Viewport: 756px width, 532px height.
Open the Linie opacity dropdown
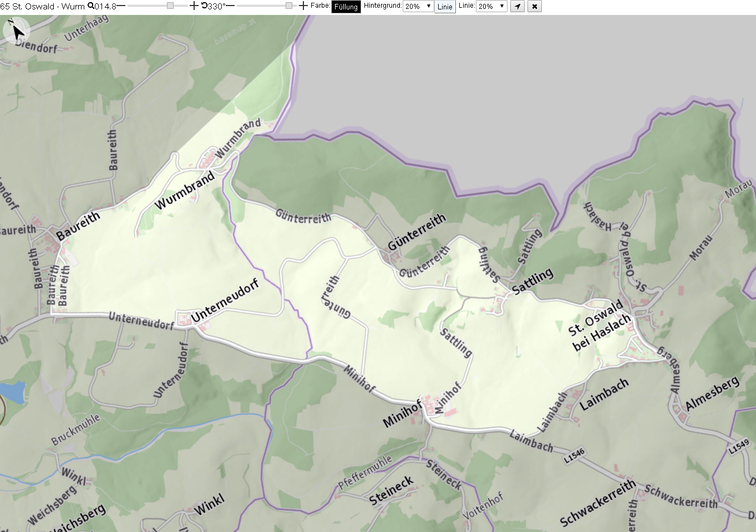tap(492, 7)
